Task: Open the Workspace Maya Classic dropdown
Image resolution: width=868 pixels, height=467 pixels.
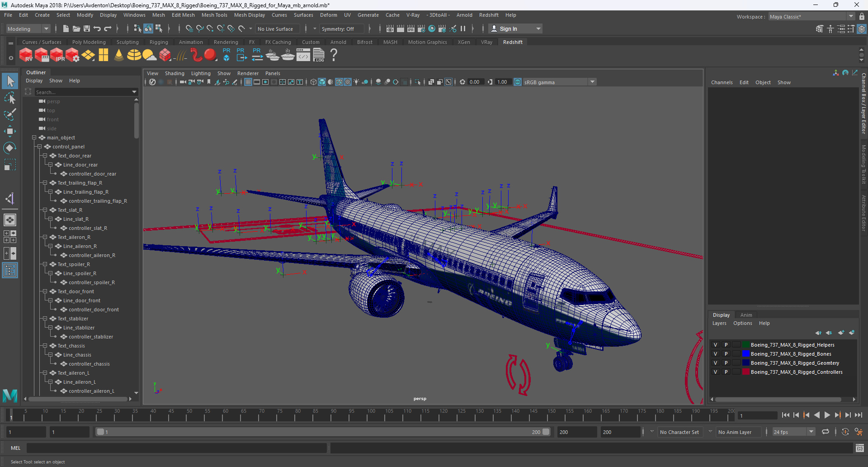Action: pyautogui.click(x=811, y=16)
